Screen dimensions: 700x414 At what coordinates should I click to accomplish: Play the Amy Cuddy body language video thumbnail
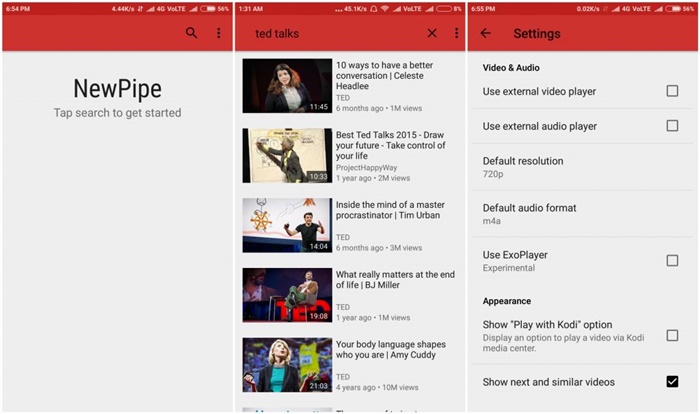tap(287, 365)
